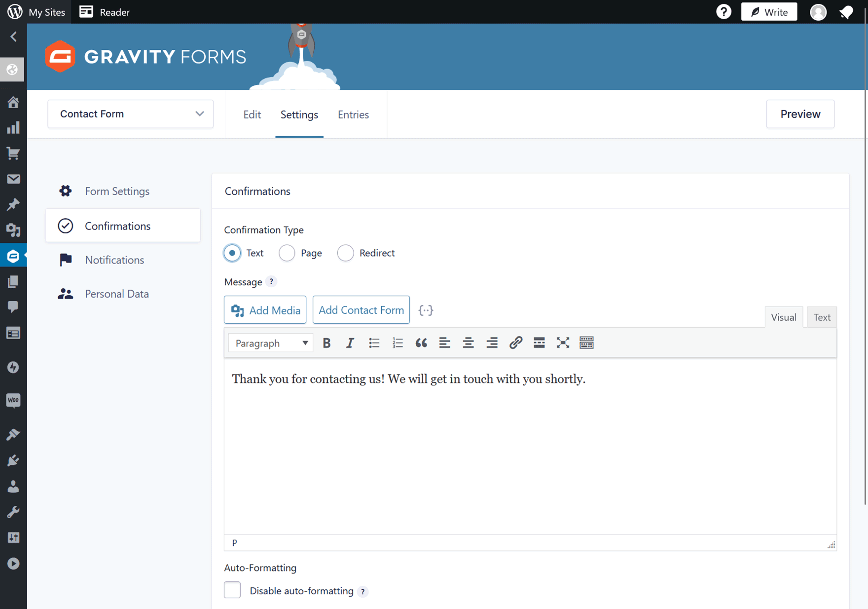The image size is (868, 609).
Task: Click the Write button
Action: [769, 12]
